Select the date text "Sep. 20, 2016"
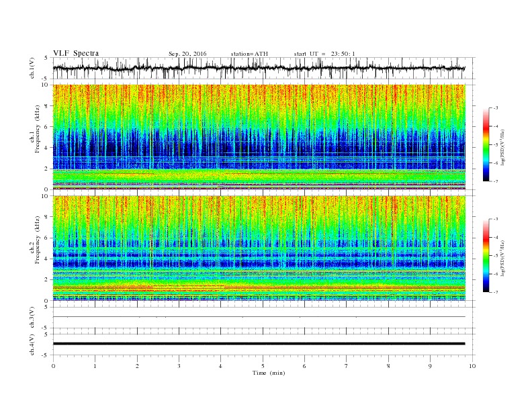This screenshot has width=532, height=411. [x=187, y=54]
